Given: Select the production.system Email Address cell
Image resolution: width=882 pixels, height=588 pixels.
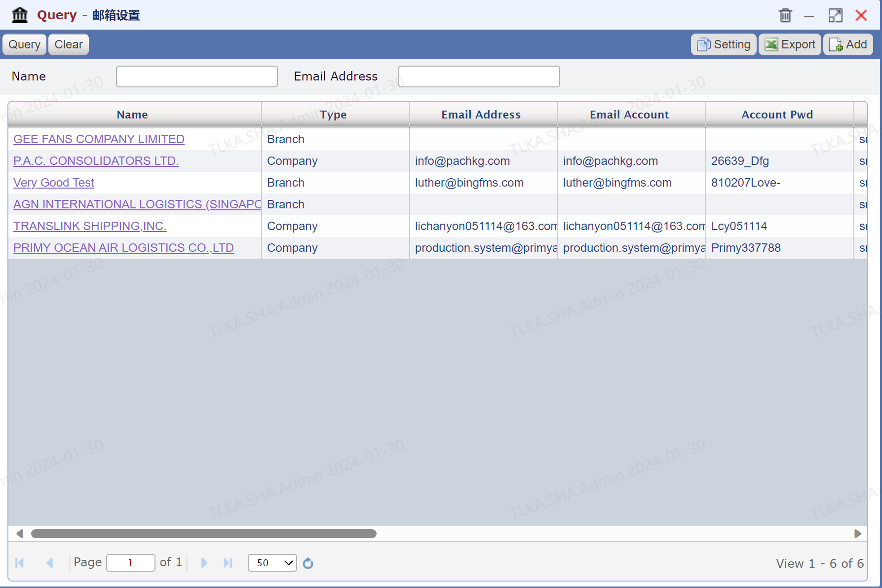Looking at the screenshot, I should pos(484,248).
